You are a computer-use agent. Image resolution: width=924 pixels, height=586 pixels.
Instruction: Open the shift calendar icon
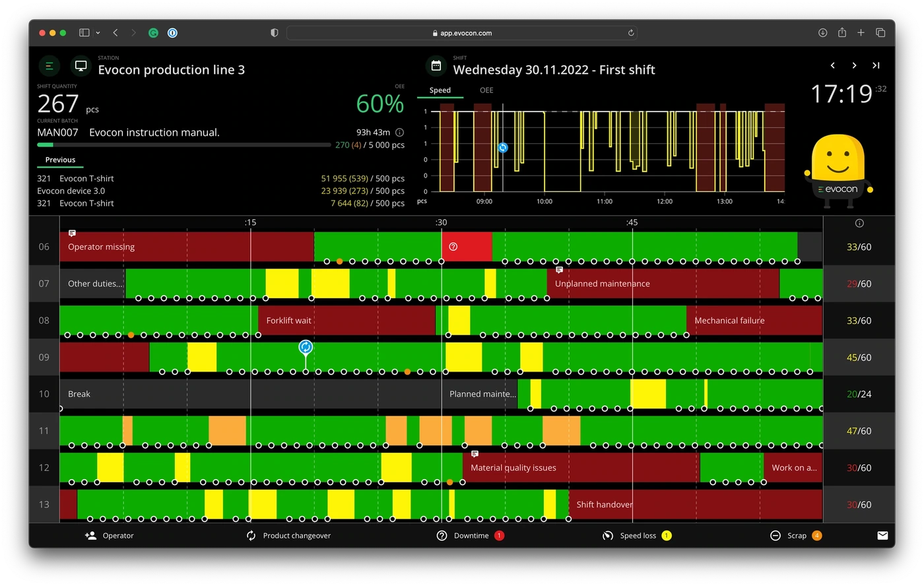coord(436,65)
